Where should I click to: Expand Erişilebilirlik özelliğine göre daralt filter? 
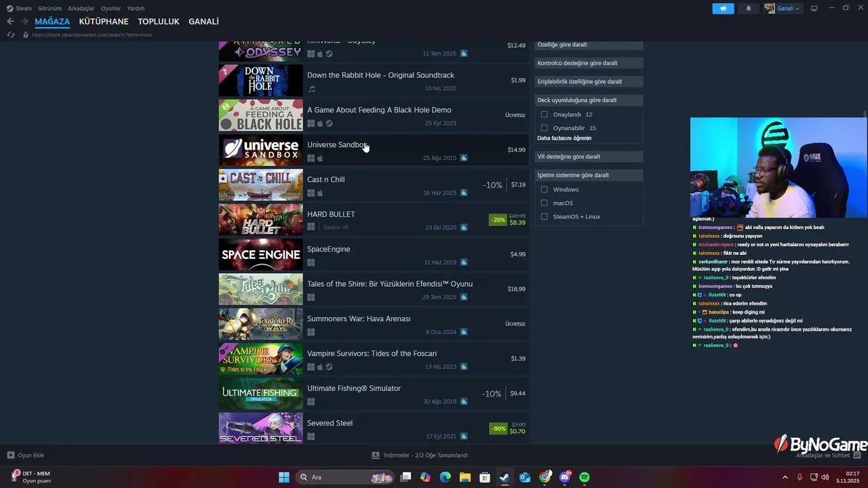click(x=589, y=81)
